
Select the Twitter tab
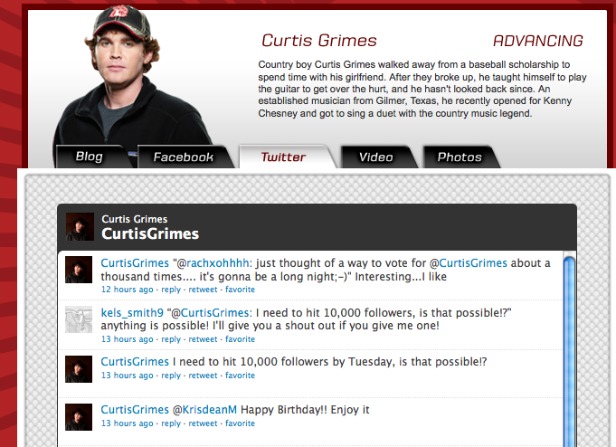[x=283, y=157]
